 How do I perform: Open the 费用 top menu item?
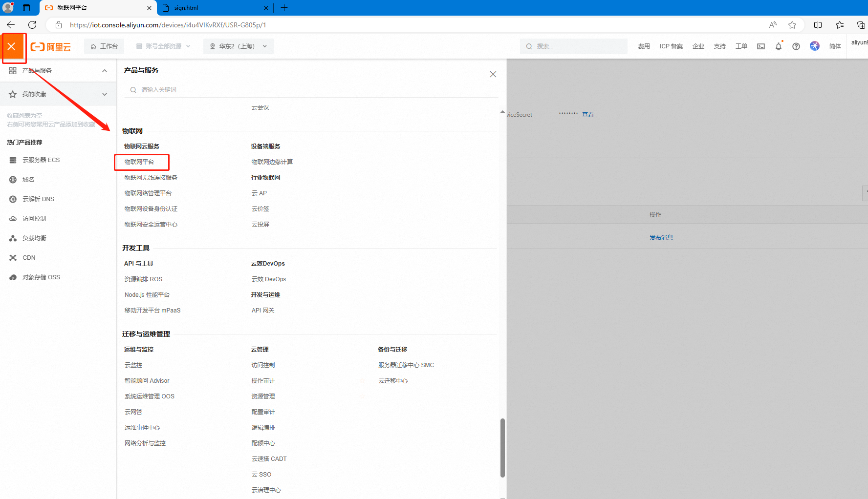click(644, 46)
